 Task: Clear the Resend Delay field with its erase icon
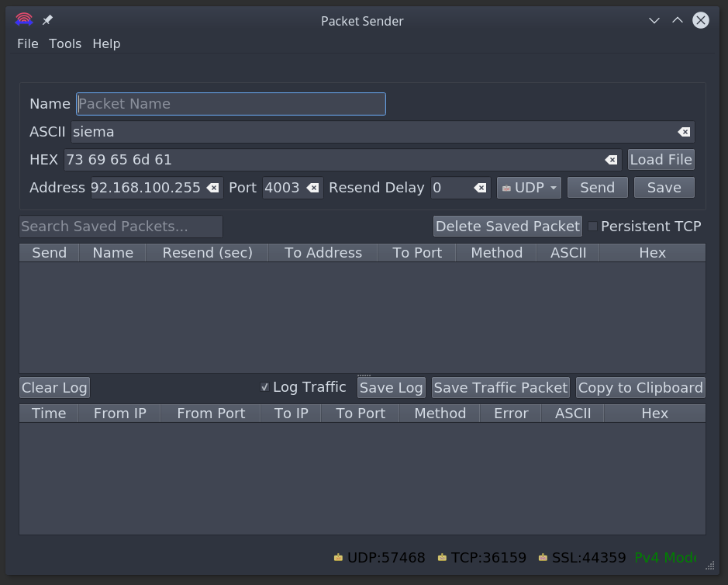click(480, 188)
